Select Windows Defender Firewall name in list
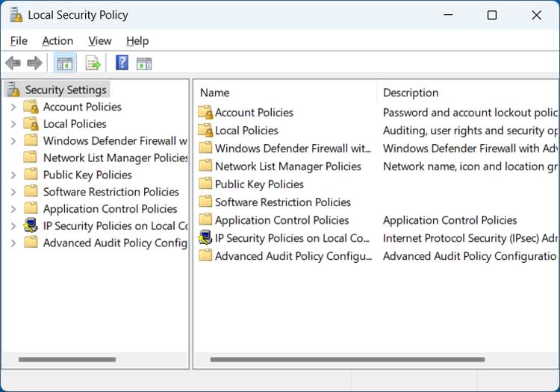The image size is (560, 392). [x=293, y=148]
